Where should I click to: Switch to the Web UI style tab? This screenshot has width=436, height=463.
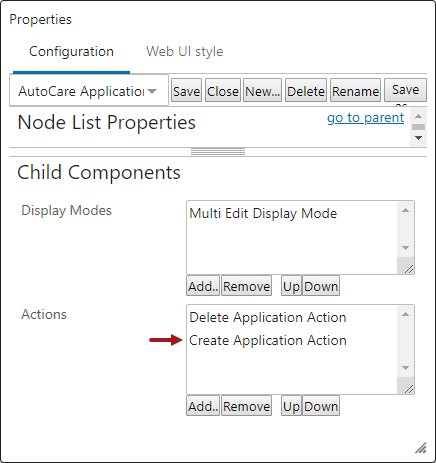(184, 52)
